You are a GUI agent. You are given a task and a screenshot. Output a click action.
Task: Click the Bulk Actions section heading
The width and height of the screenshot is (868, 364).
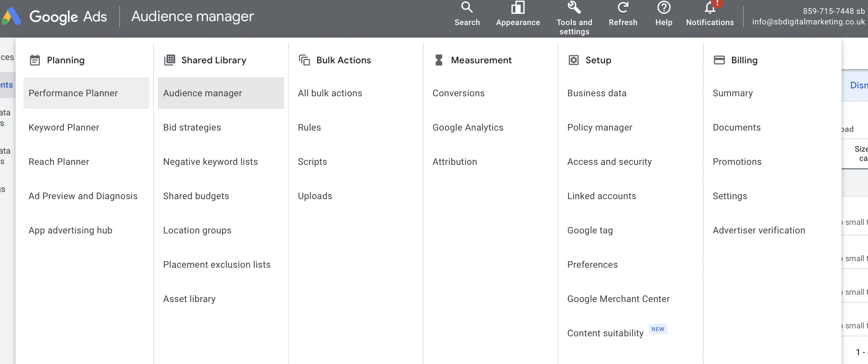pyautogui.click(x=343, y=60)
